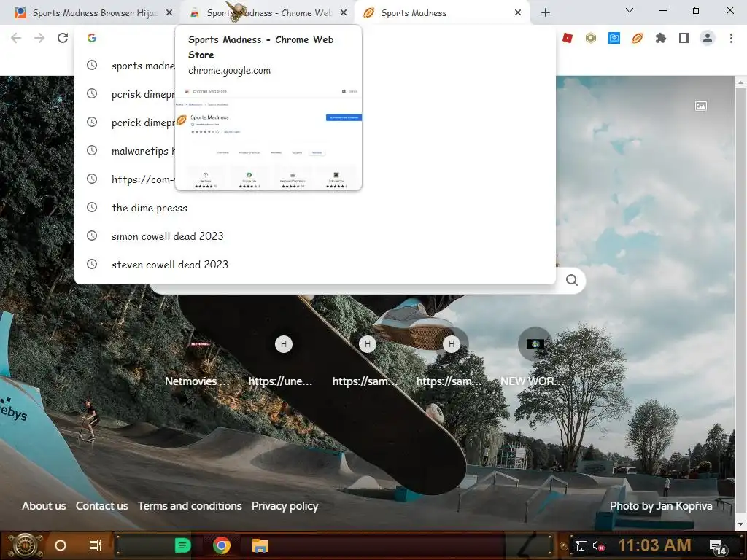Screen dimensions: 747x560
Task: Open the tab search chevron
Action: 630,10
